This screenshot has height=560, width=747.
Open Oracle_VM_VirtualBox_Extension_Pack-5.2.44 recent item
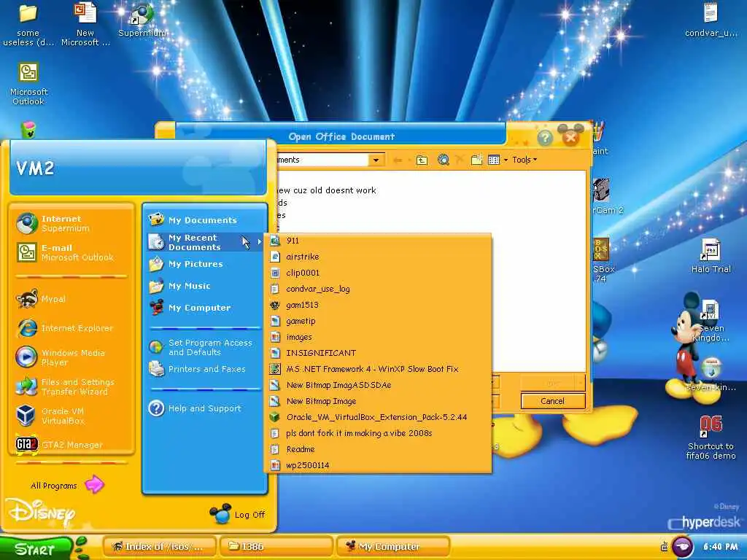click(x=378, y=417)
